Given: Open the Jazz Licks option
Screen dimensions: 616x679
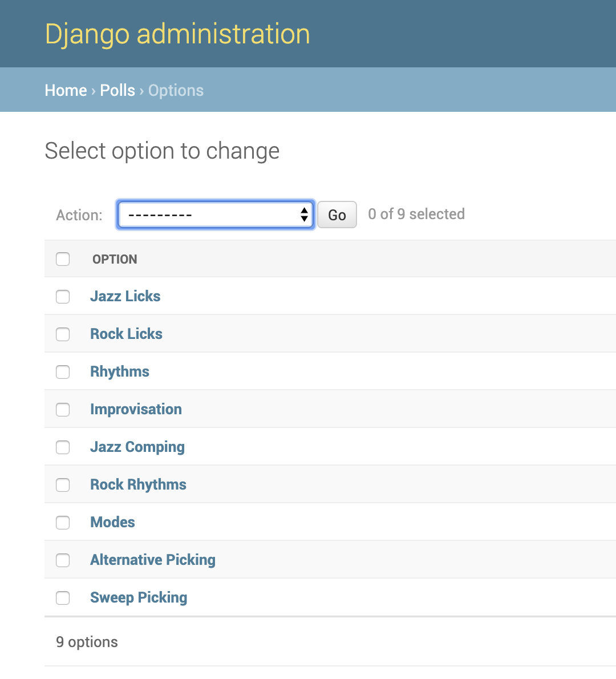Looking at the screenshot, I should click(125, 296).
